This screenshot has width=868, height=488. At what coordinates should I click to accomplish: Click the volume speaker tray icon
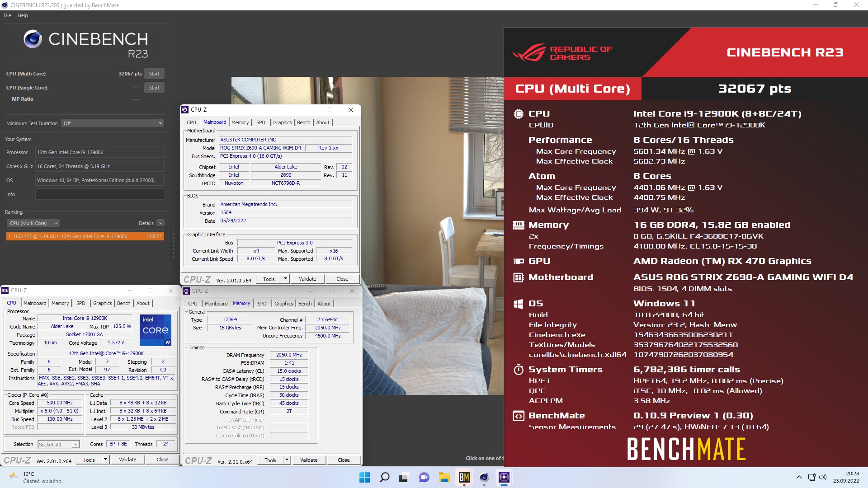tap(822, 477)
